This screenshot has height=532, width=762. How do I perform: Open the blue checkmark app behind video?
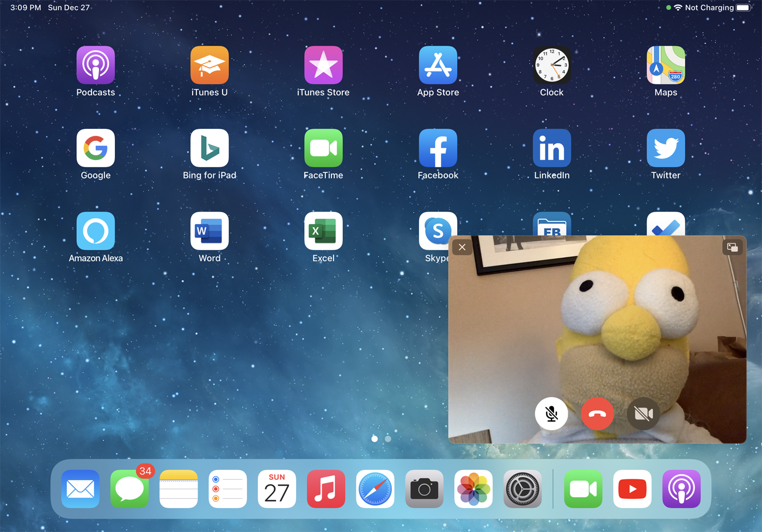pos(666,224)
